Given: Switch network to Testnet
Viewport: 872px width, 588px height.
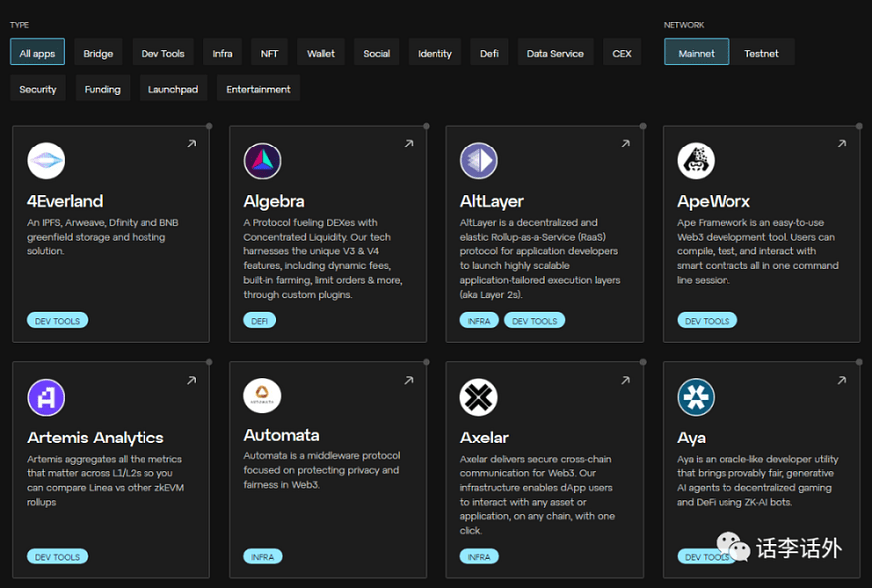Looking at the screenshot, I should tap(762, 52).
